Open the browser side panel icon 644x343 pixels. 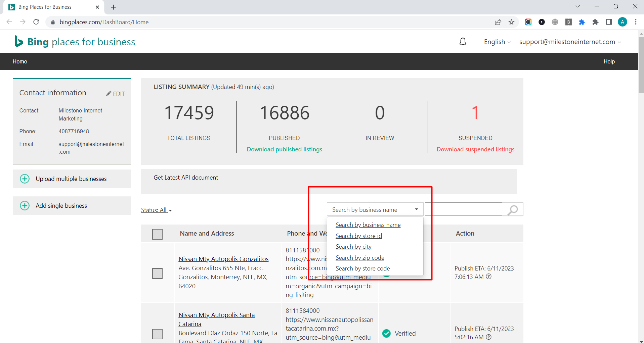tap(609, 22)
